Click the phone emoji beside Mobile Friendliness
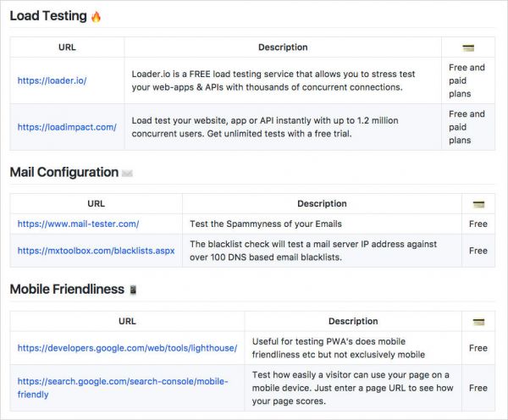The image size is (508, 420). tap(133, 290)
